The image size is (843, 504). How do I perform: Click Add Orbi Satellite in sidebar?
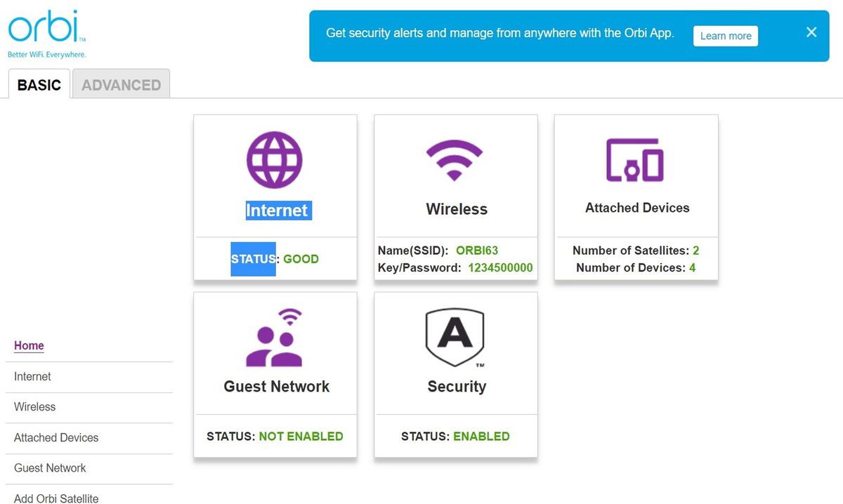click(x=55, y=498)
